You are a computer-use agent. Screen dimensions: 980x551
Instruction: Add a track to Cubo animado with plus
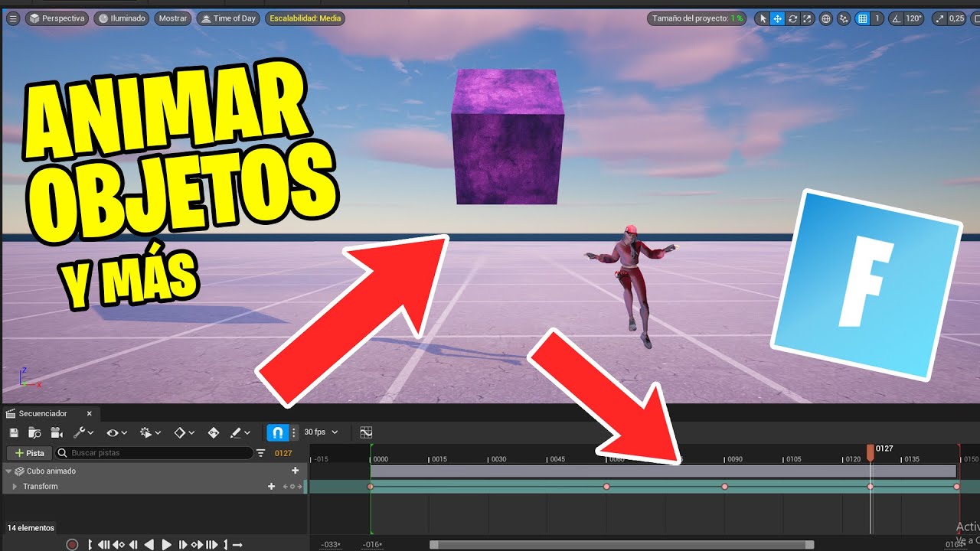(295, 471)
